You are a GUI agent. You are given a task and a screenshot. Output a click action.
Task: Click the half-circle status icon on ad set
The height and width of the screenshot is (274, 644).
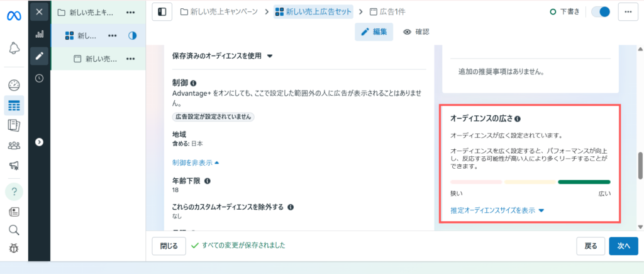click(132, 36)
